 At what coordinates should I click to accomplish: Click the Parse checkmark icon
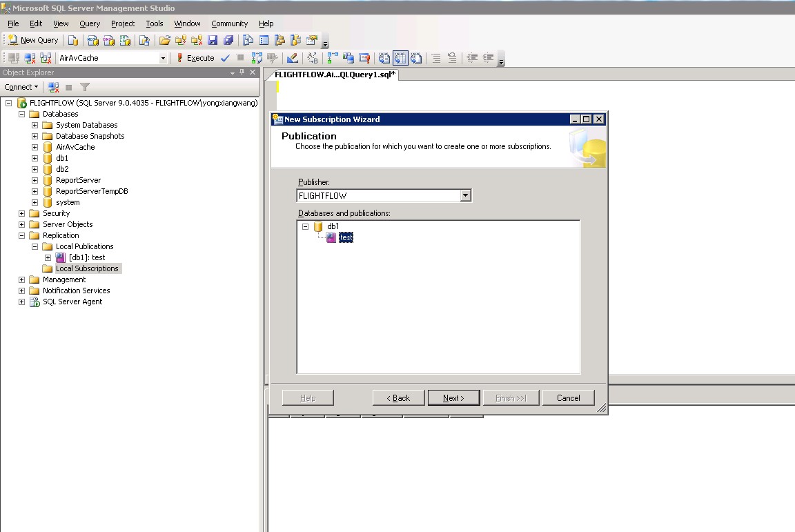(225, 58)
